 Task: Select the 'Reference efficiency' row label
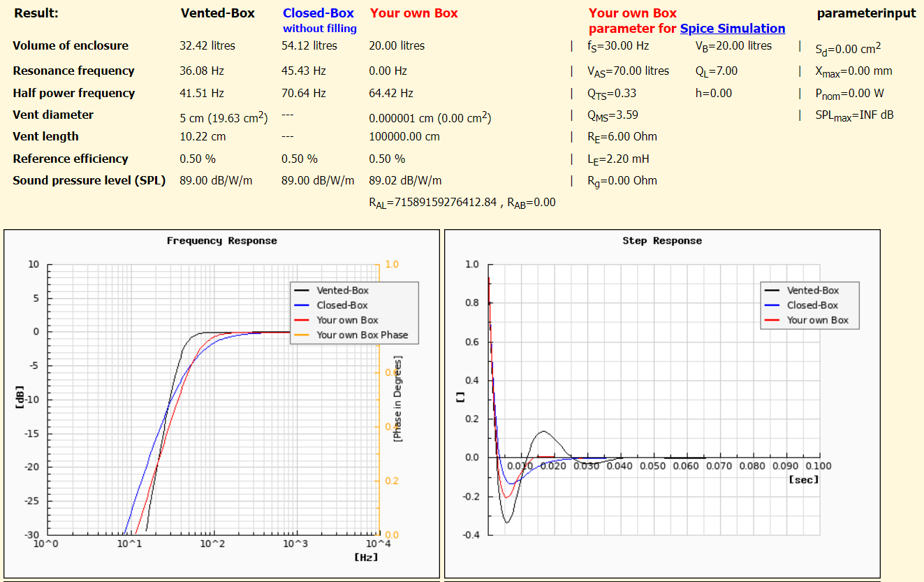coord(71,159)
